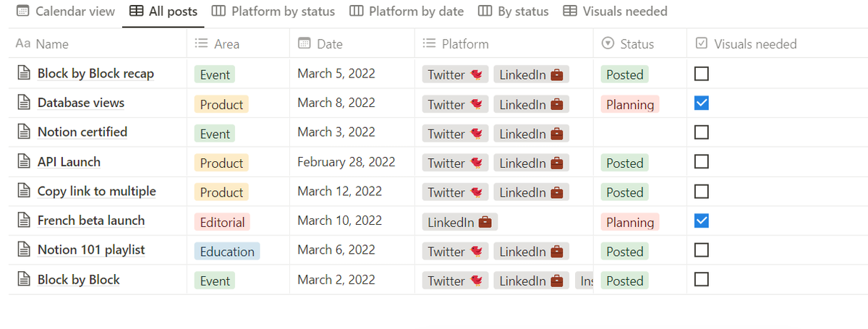Open empty Status cell for Notion certified
The image size is (868, 329).
click(639, 133)
